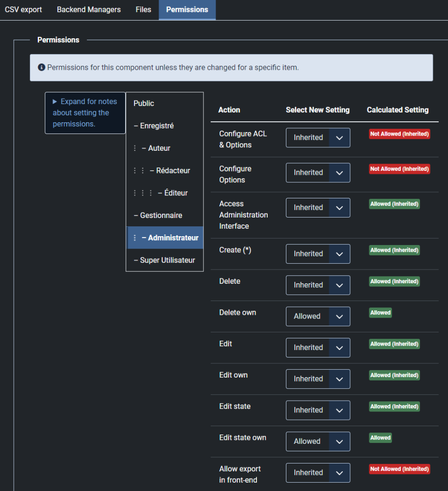Switch to the Backend Managers tab
The width and height of the screenshot is (448, 491).
click(88, 10)
